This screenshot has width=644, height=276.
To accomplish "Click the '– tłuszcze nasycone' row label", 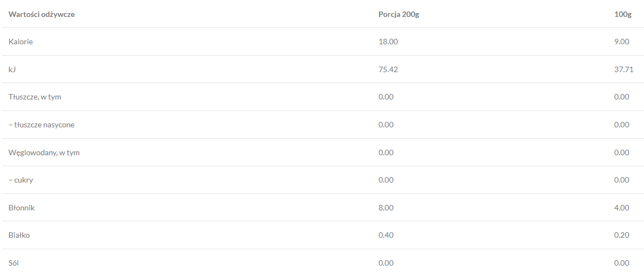I will (x=42, y=125).
